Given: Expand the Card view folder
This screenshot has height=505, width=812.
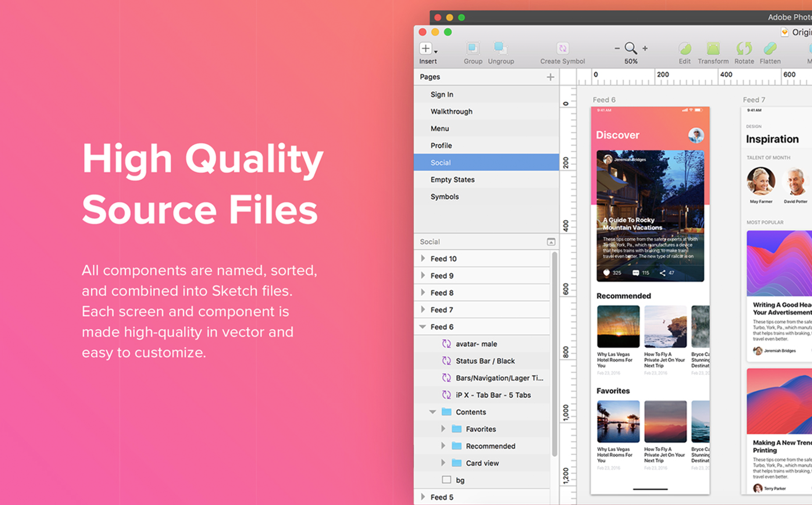Looking at the screenshot, I should click(x=443, y=462).
